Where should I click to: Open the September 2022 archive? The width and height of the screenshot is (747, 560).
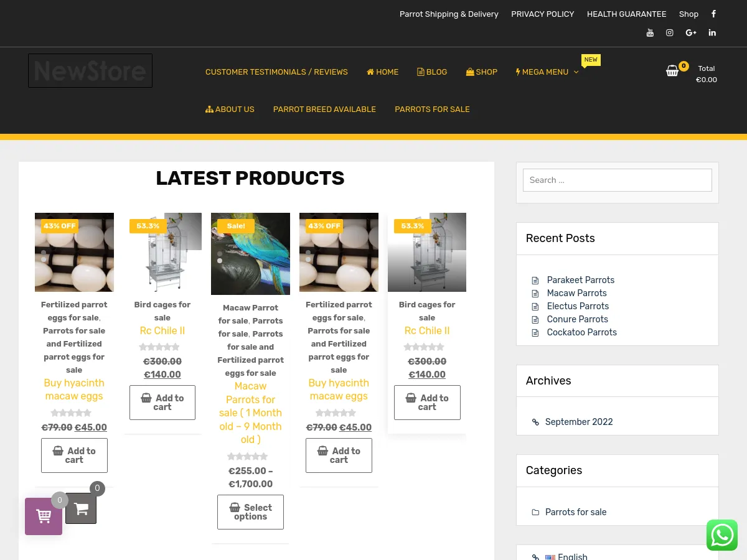point(579,422)
